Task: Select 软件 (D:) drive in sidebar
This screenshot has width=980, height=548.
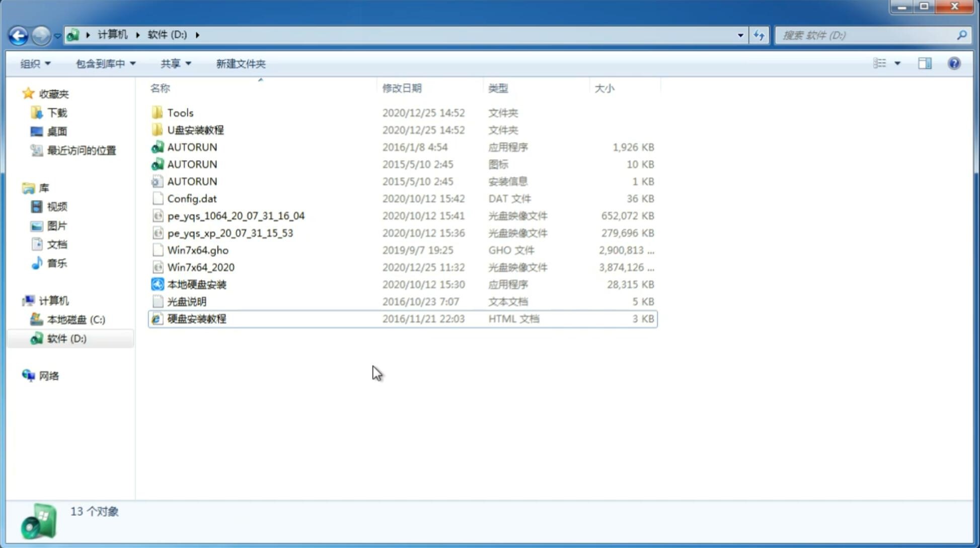Action: 66,338
